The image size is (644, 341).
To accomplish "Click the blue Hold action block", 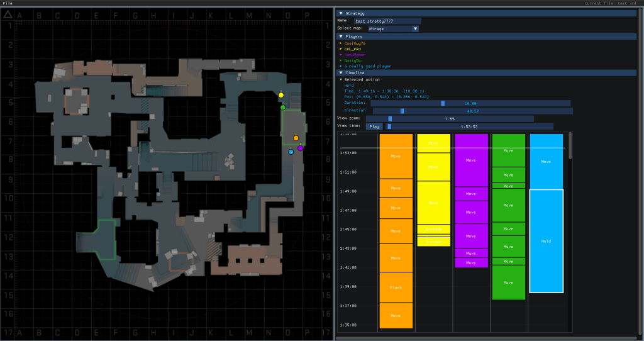I will tap(546, 241).
